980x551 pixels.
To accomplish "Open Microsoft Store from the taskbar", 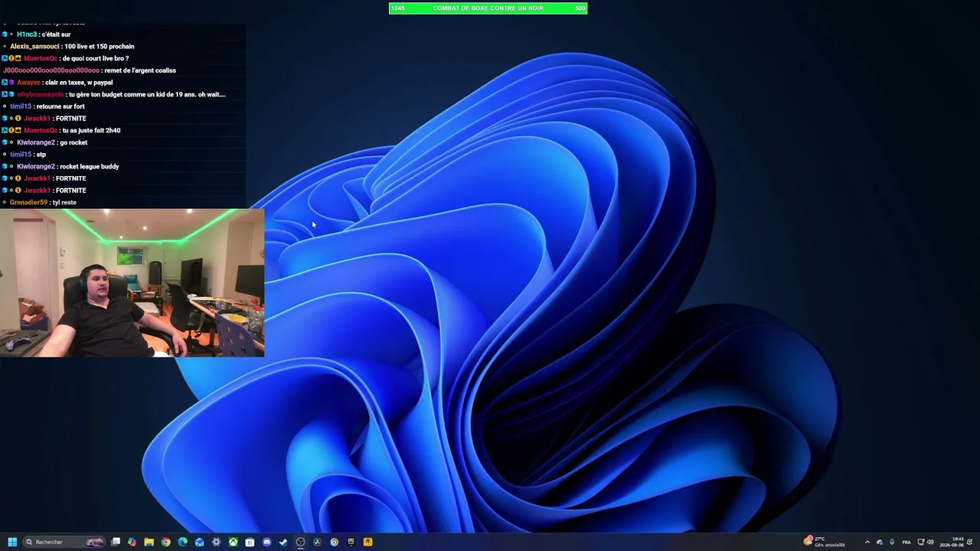I will [x=250, y=542].
